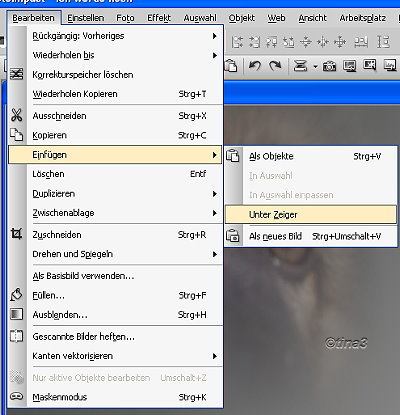Open the Auswahl menu
Screen dimensions: 400x415
(200, 18)
